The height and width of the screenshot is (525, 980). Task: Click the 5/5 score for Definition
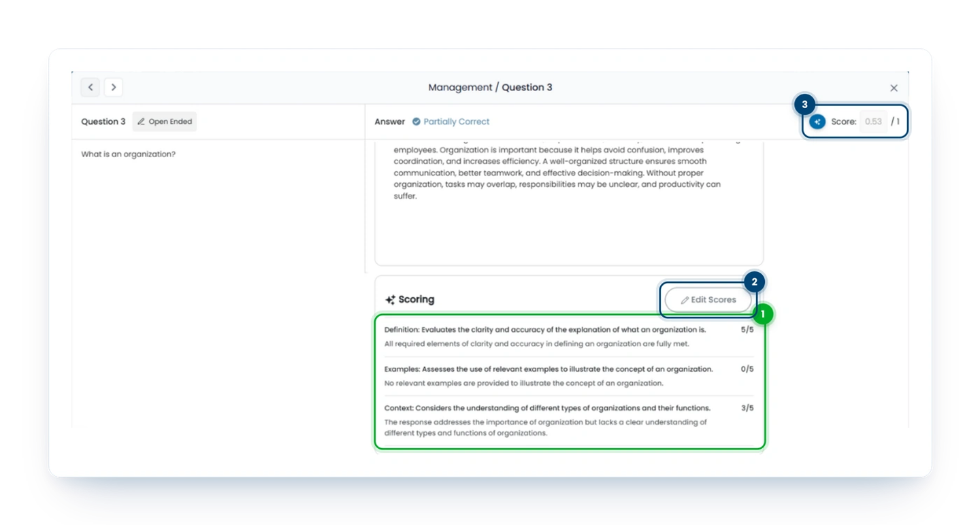(x=747, y=330)
